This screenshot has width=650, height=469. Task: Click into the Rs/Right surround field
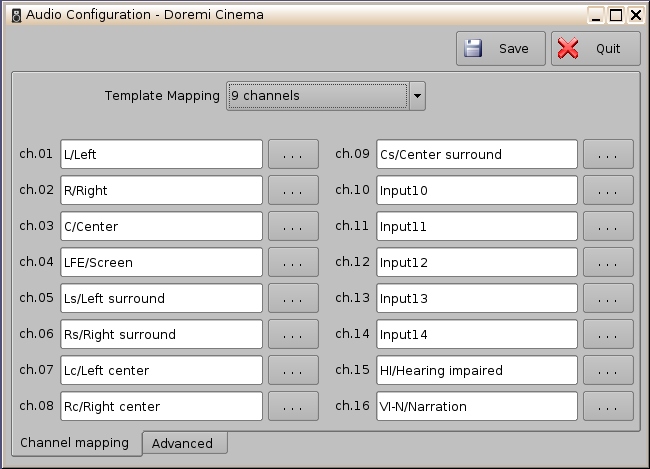pyautogui.click(x=161, y=335)
